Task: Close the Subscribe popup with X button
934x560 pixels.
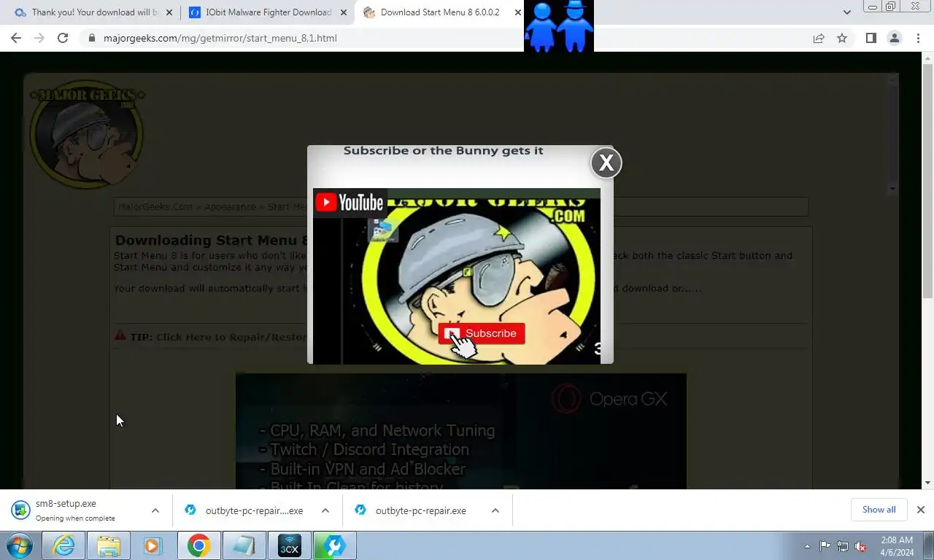Action: click(606, 163)
